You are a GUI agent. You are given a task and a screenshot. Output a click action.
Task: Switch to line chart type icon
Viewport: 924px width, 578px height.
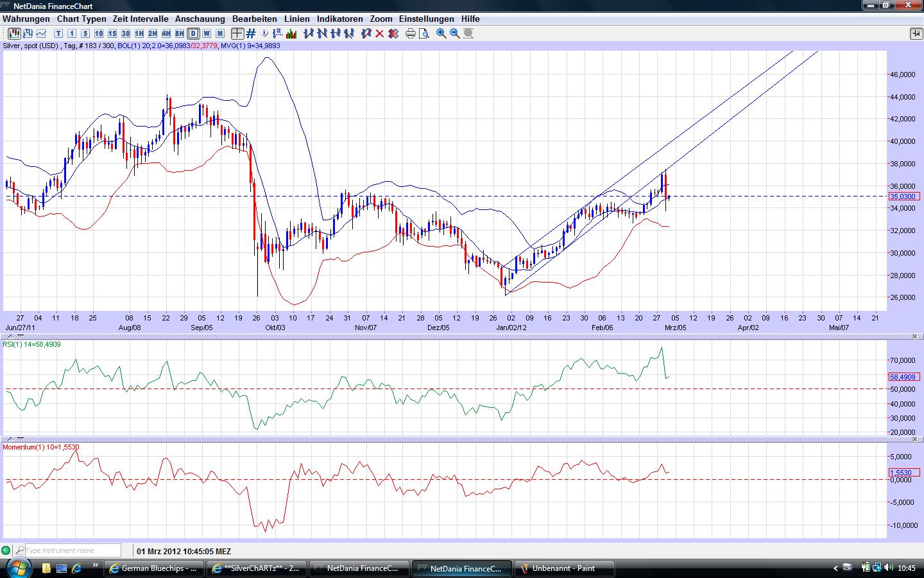pyautogui.click(x=41, y=33)
